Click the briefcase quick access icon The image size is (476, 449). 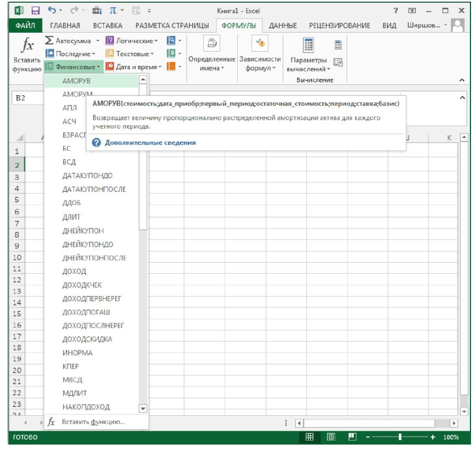97,11
